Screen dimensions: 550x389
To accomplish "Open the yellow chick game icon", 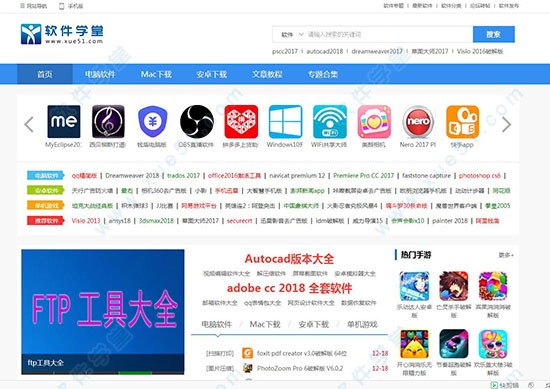I will coord(414,344).
